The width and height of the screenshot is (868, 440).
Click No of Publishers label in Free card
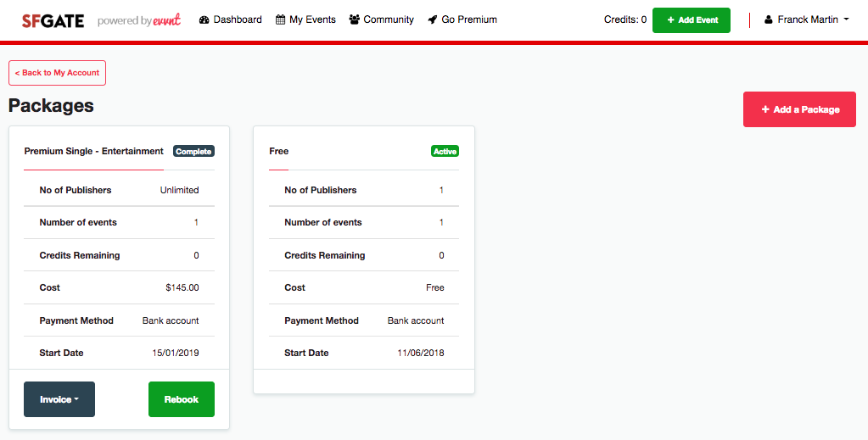tap(321, 190)
